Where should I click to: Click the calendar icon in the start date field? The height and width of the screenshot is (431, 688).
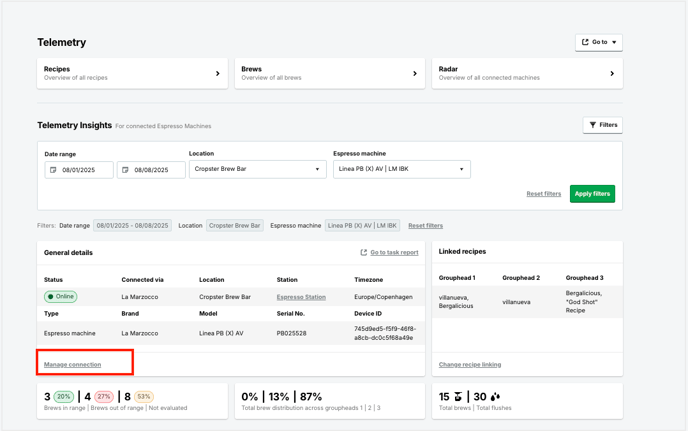[53, 170]
